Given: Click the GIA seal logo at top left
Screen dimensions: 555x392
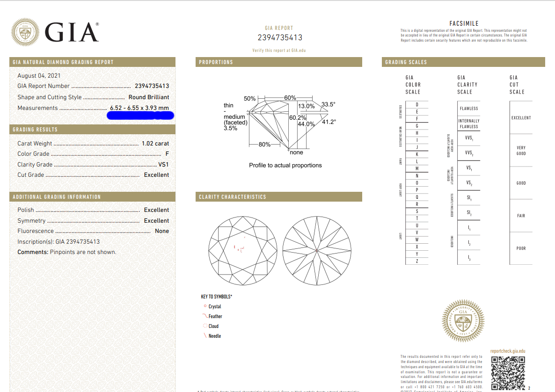Looking at the screenshot, I should point(25,32).
